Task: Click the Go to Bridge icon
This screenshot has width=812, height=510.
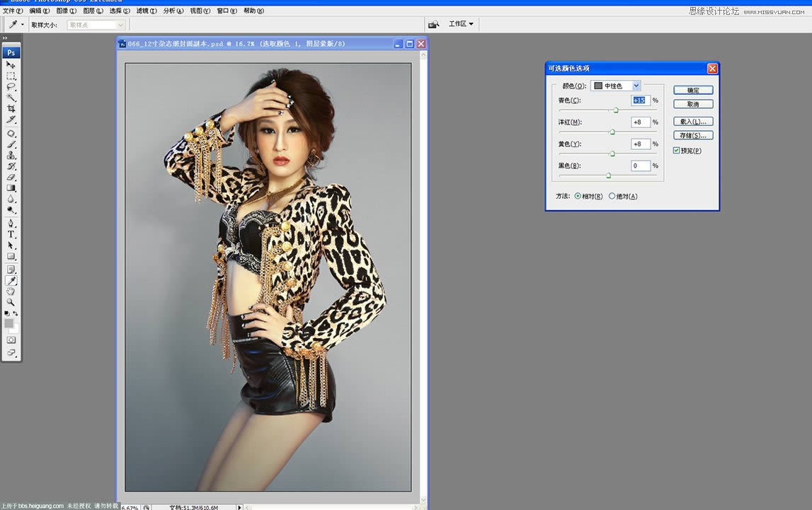Action: pyautogui.click(x=434, y=24)
